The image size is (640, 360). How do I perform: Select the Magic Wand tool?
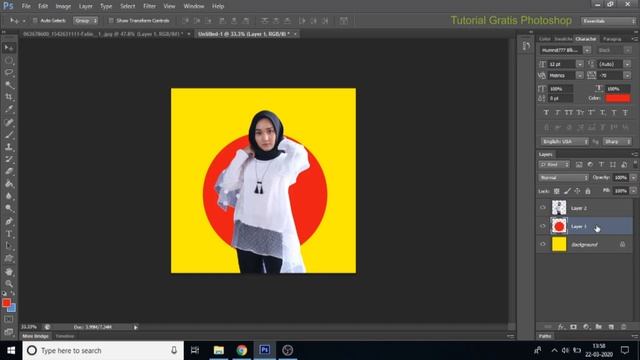tap(9, 85)
